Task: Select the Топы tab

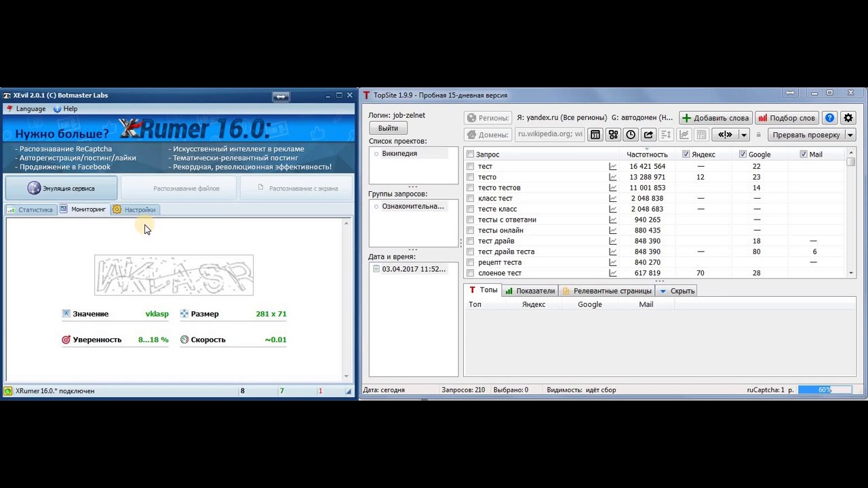Action: (x=483, y=290)
